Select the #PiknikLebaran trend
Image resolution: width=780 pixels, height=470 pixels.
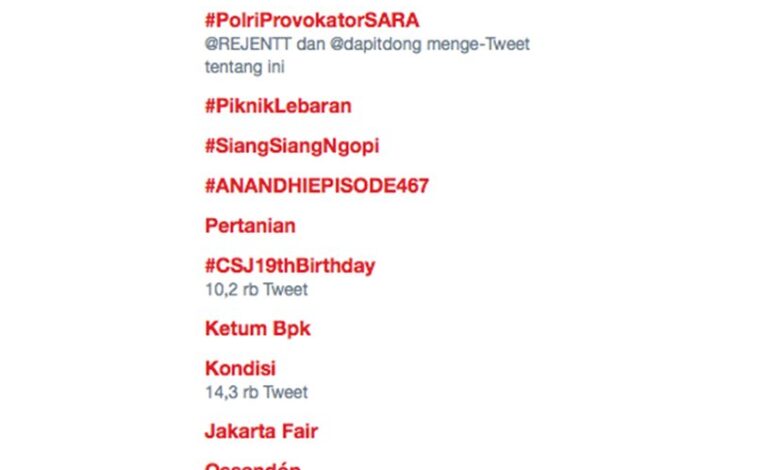tap(278, 106)
